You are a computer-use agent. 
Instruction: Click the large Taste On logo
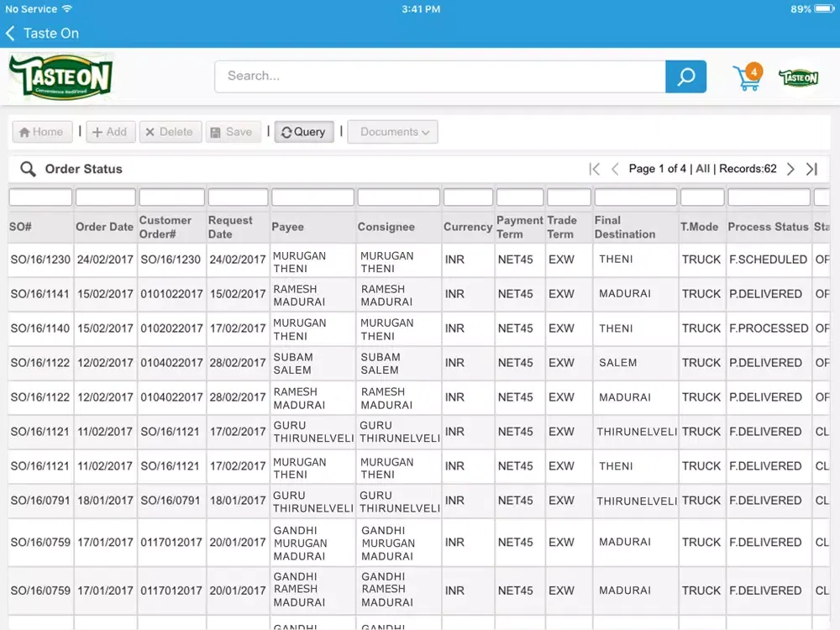tap(61, 76)
